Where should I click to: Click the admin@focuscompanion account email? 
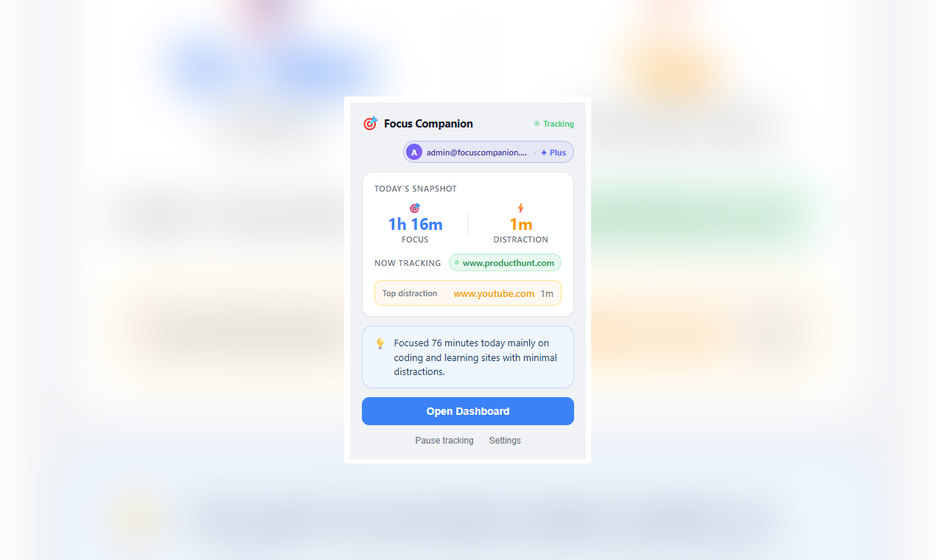477,153
